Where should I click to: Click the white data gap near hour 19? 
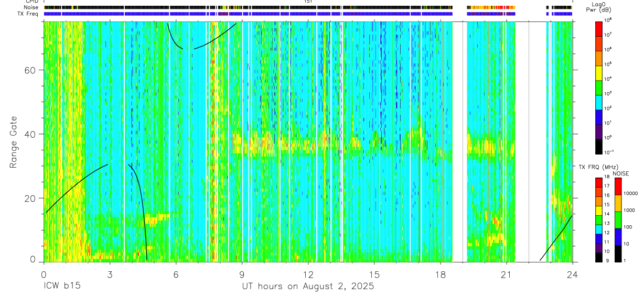(459, 141)
